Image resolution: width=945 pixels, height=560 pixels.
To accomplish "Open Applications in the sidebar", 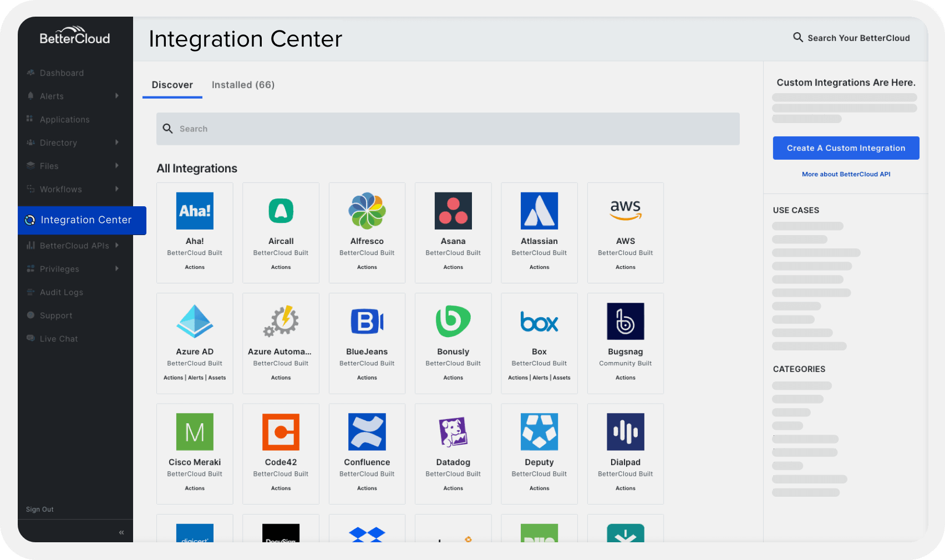I will pos(64,119).
